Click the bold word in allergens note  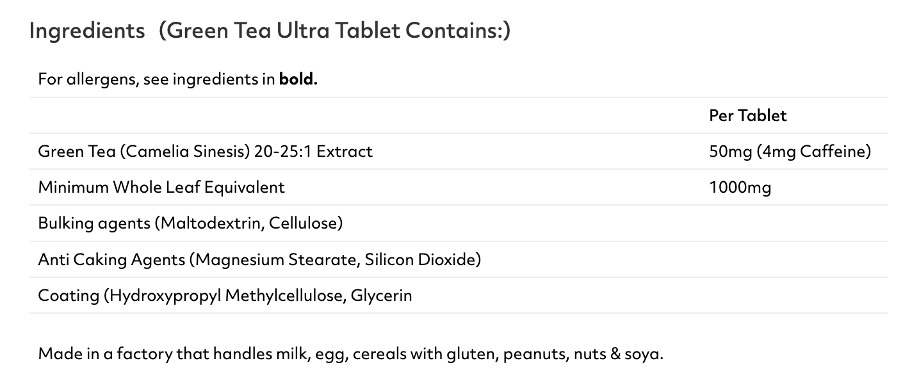pos(298,79)
